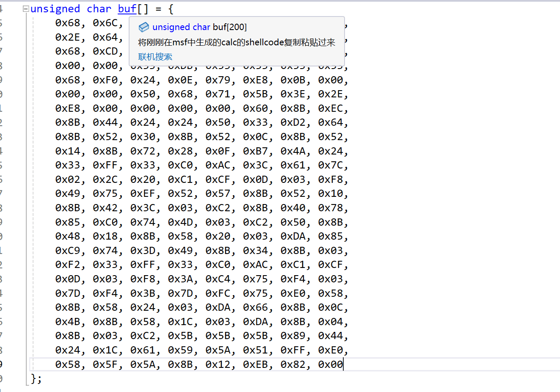
Task: Click the 0xF0 hex value
Action: [105, 80]
